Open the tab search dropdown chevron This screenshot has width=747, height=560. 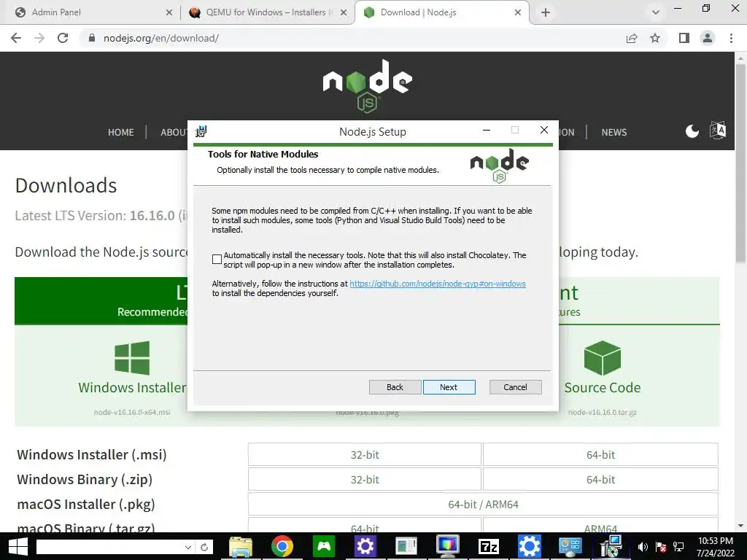(x=656, y=12)
